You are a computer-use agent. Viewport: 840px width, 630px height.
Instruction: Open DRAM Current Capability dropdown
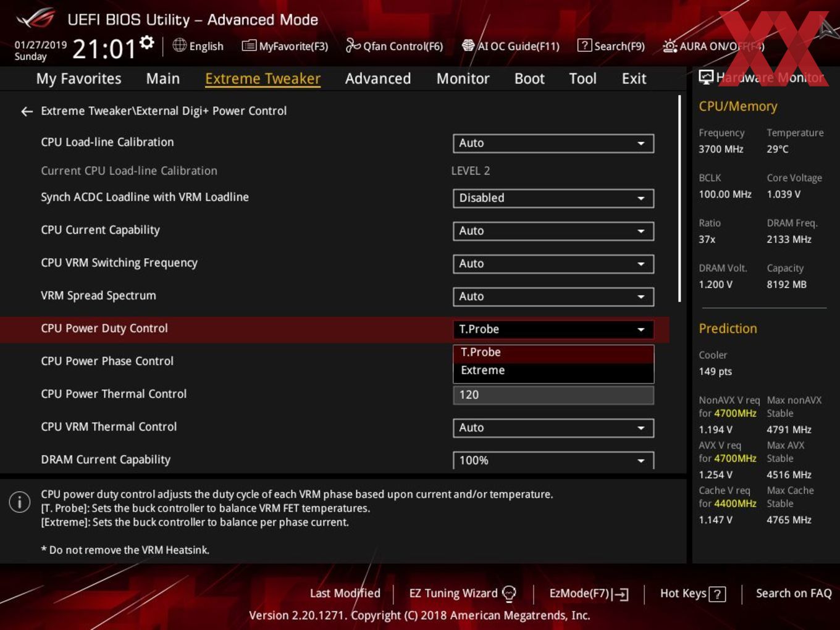pos(553,460)
